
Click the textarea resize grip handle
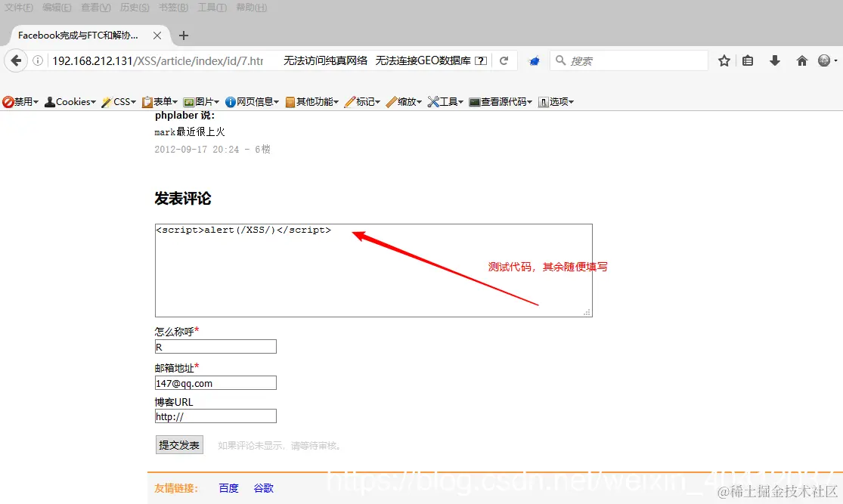click(x=587, y=311)
